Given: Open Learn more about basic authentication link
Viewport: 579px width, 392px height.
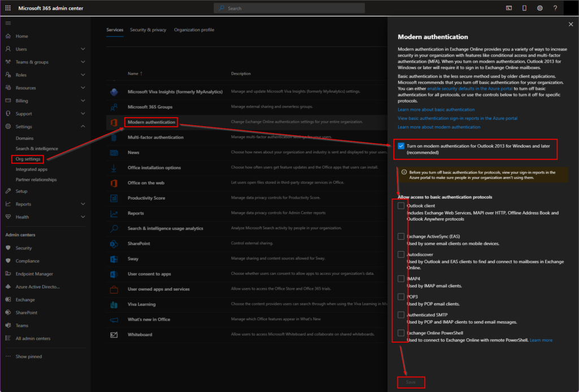Looking at the screenshot, I should (436, 110).
